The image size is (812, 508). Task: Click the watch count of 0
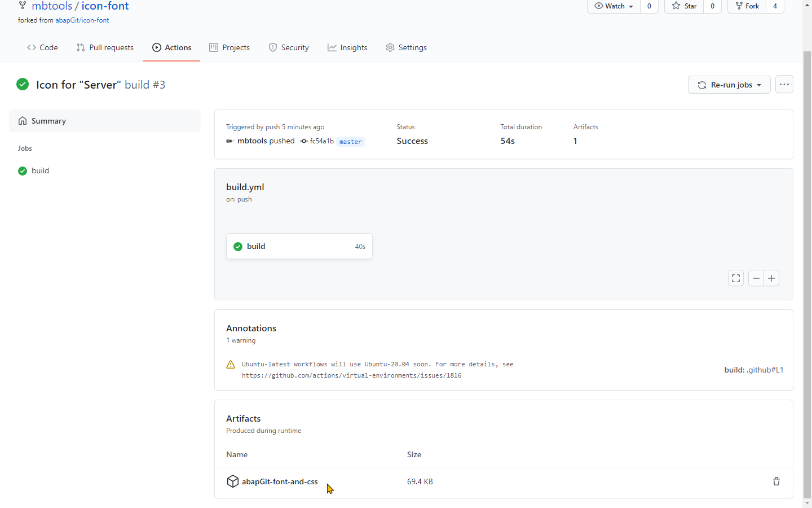click(649, 6)
